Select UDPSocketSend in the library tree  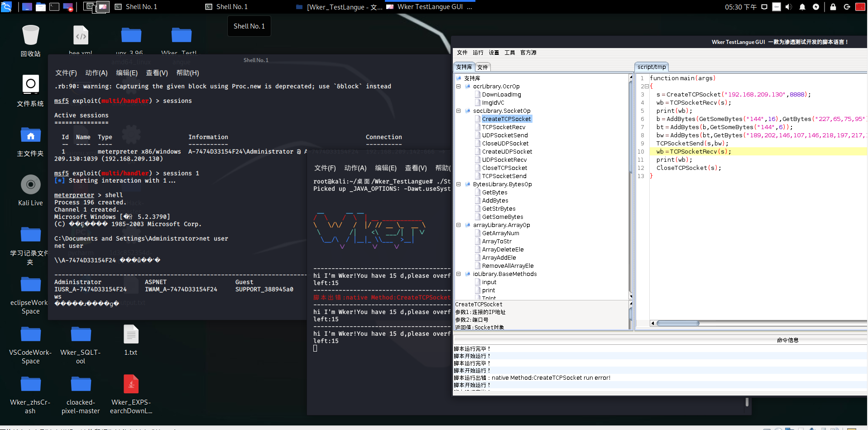[505, 135]
